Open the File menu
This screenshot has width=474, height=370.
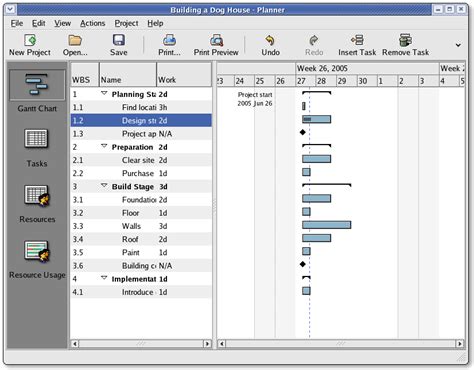(17, 23)
